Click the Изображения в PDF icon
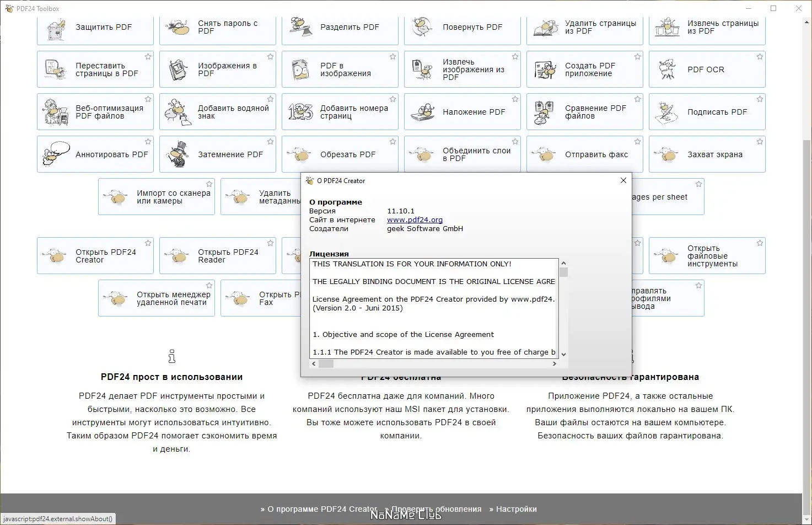This screenshot has height=525, width=812. (x=179, y=69)
